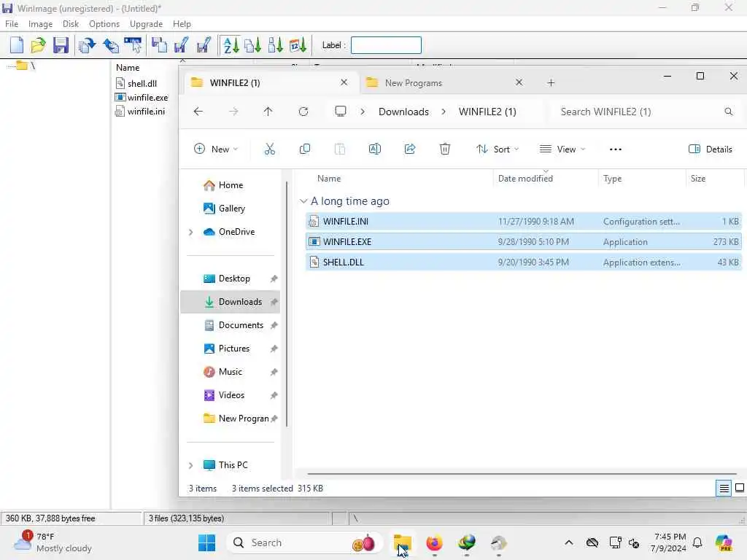Sort WinImage files by date calendar icon
The height and width of the screenshot is (560, 747).
coord(298,45)
